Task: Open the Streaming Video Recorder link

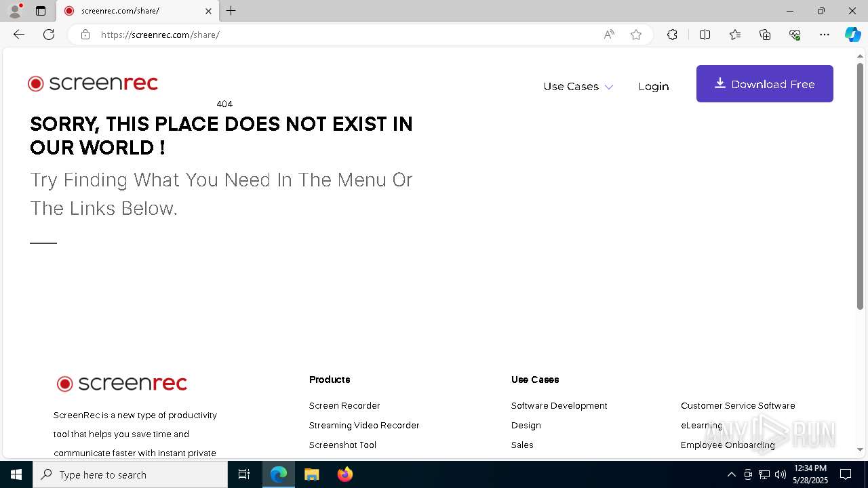Action: click(x=364, y=425)
